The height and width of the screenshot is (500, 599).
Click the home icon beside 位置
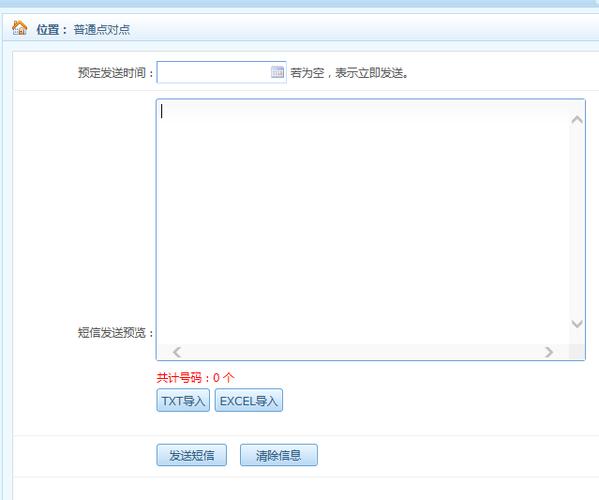[19, 28]
